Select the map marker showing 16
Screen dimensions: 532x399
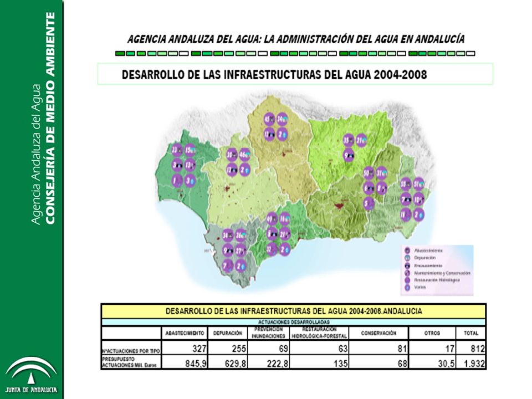click(285, 219)
